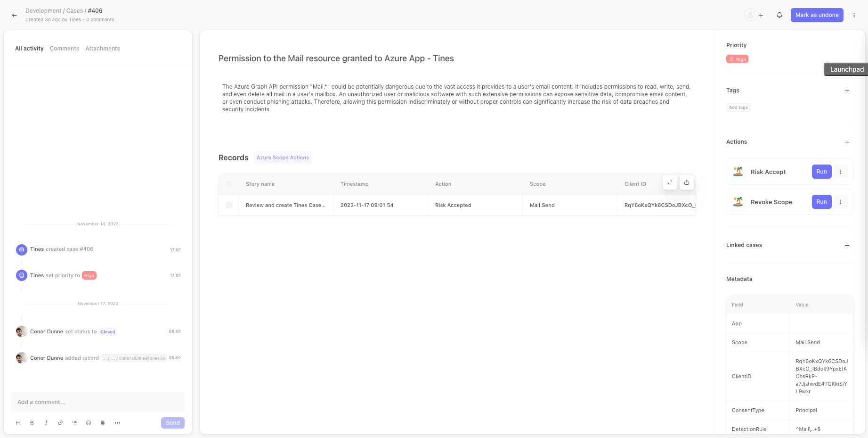
Task: Open Revoke Scope options menu
Action: [x=840, y=202]
